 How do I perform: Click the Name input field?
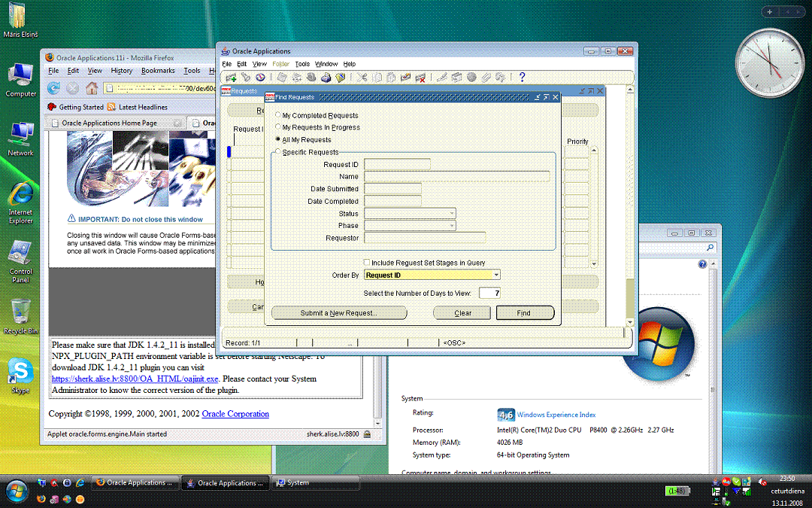457,176
